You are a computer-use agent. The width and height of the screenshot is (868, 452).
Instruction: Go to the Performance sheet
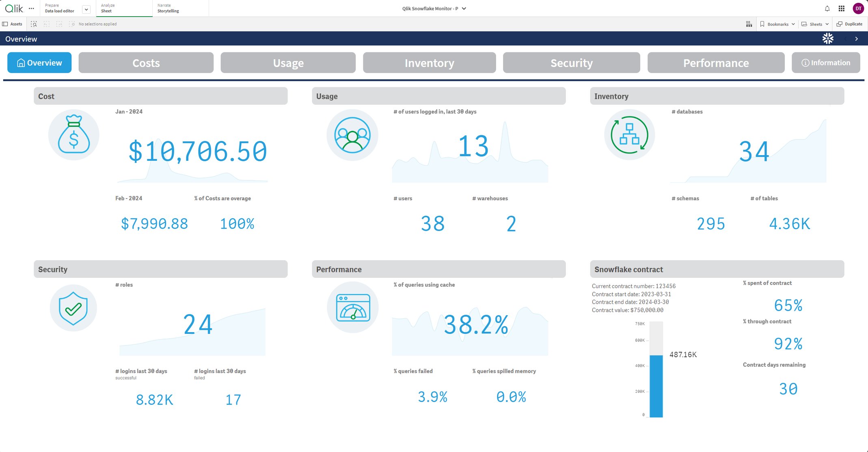coord(716,63)
